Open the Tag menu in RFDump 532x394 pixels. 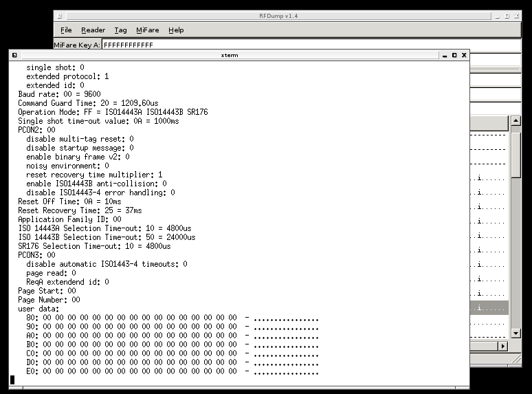(x=120, y=30)
